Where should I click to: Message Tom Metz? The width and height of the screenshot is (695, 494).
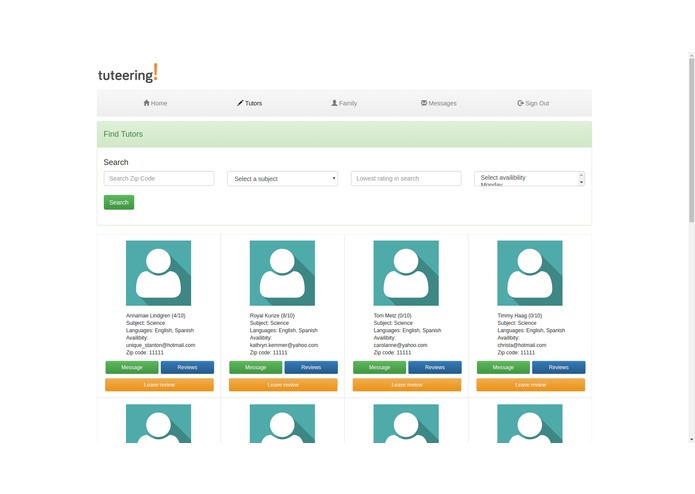tap(379, 367)
